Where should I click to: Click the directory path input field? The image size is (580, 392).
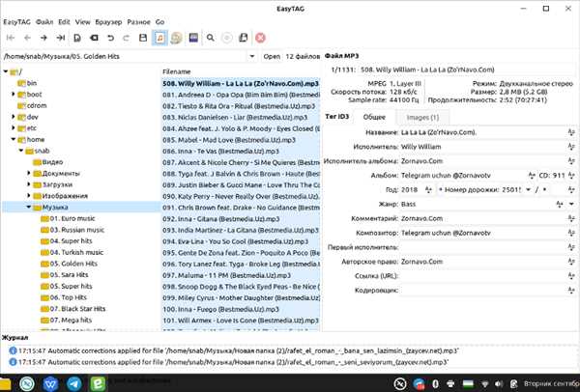[125, 57]
